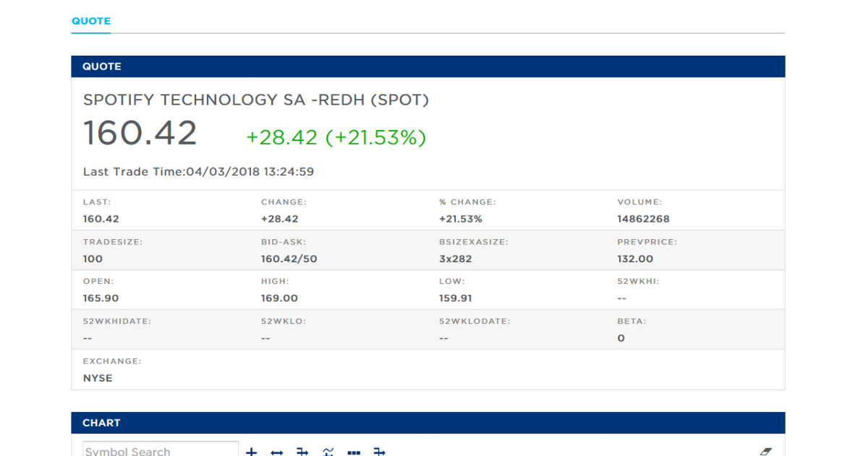Click the green +28.42 (+21.53%) change
The width and height of the screenshot is (868, 456).
336,137
